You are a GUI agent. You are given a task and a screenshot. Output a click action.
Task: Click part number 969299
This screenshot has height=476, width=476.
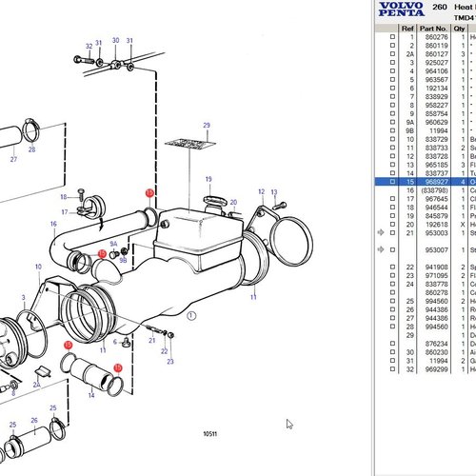coord(437,369)
